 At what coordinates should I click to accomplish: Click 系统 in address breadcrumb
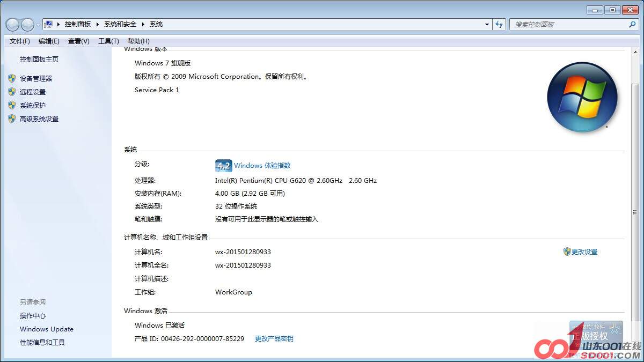pos(156,24)
